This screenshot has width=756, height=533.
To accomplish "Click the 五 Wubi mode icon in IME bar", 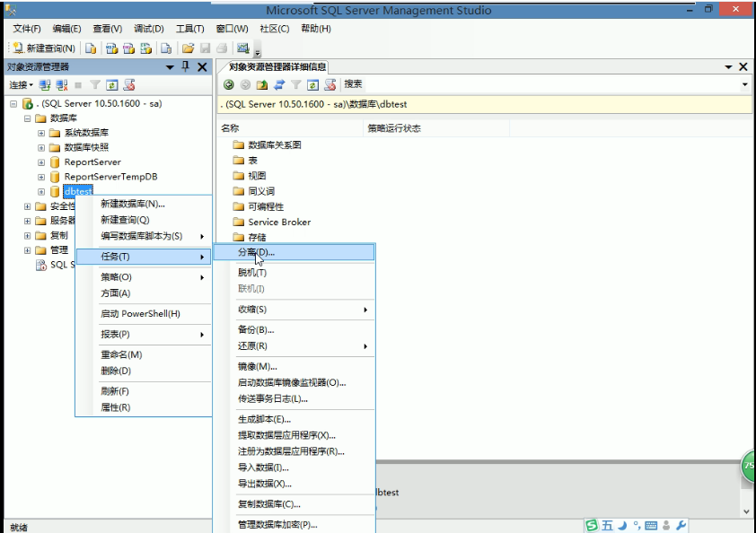I will pyautogui.click(x=607, y=525).
